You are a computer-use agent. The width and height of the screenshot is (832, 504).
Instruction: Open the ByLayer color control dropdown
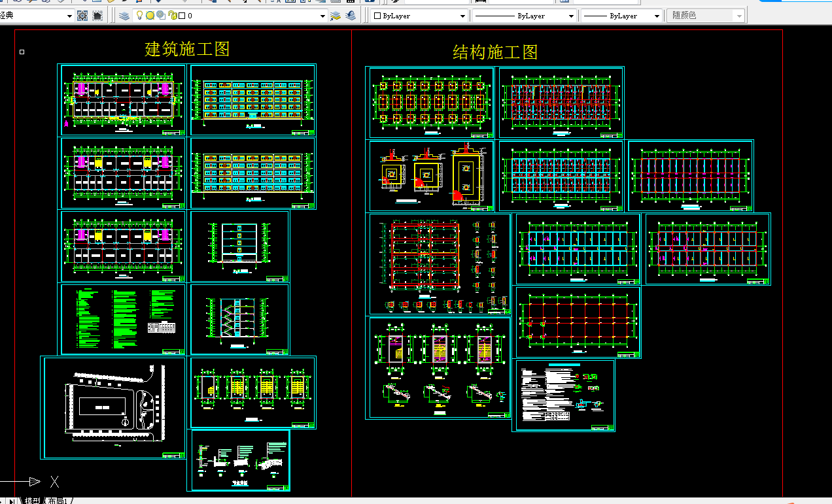coord(419,16)
